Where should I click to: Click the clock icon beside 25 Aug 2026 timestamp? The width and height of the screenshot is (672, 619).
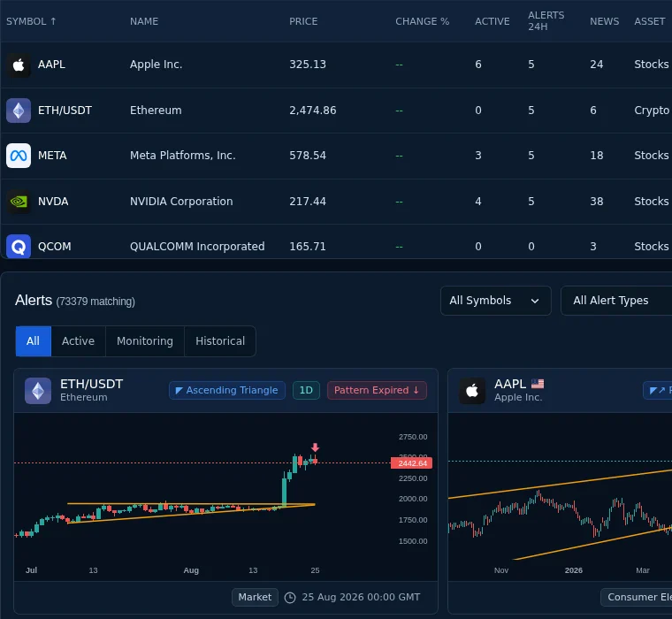[290, 598]
